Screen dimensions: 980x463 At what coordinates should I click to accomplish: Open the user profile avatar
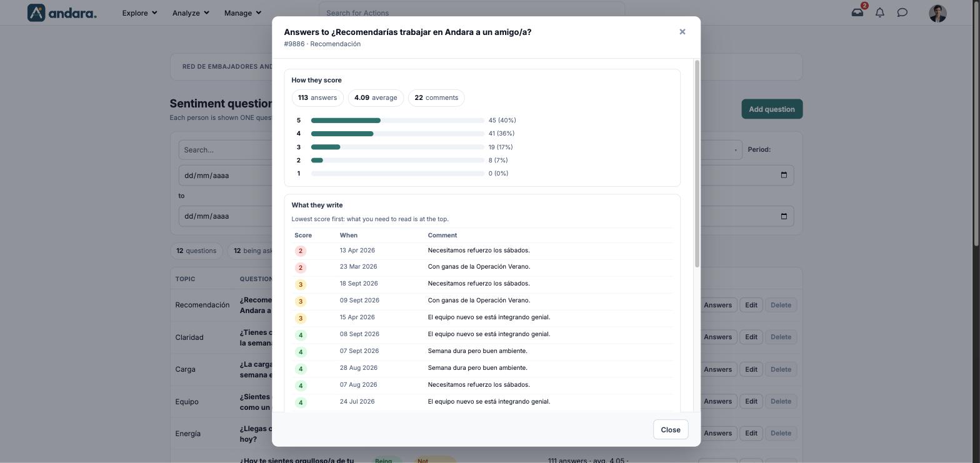tap(937, 13)
